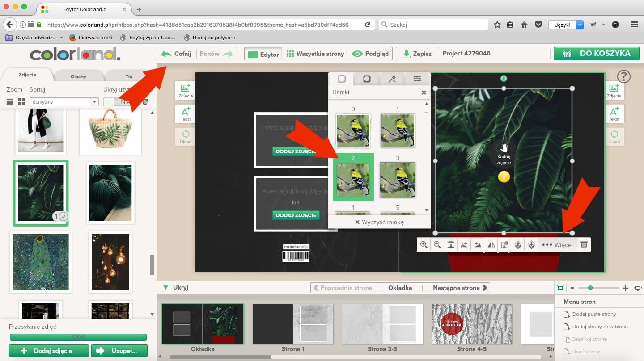Switch to the masks tab (rounded square icon)

(367, 79)
